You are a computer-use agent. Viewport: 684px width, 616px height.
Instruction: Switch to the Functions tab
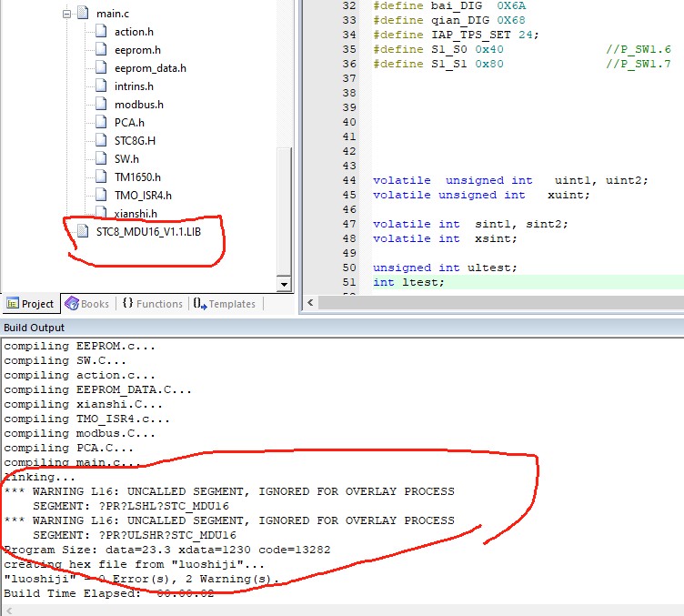click(x=153, y=304)
